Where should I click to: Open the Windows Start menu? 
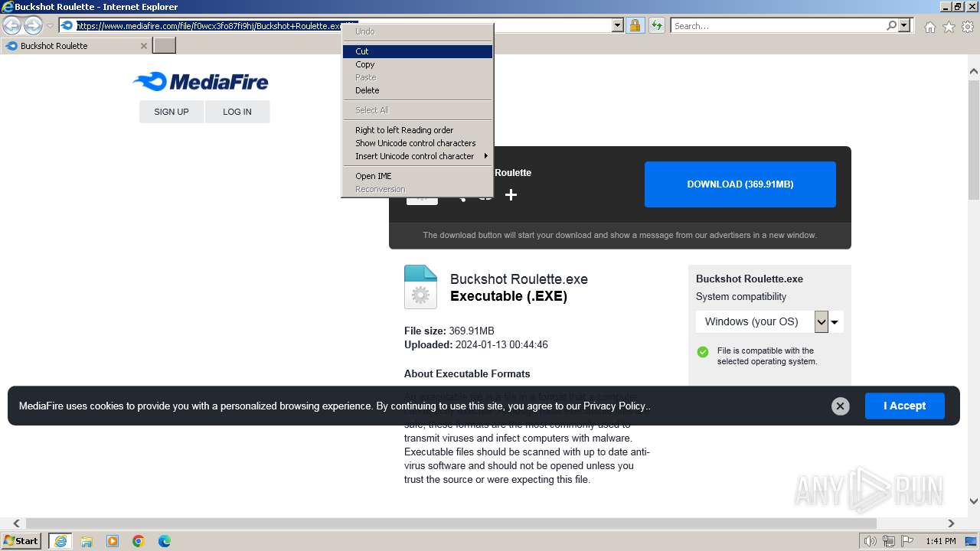coord(21,541)
